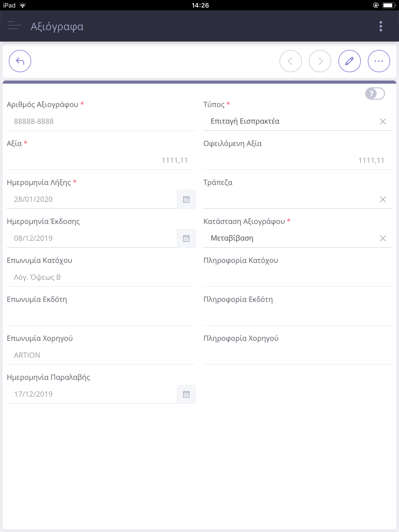Open the vertical three-dot options menu
399x532 pixels.
pos(380,26)
